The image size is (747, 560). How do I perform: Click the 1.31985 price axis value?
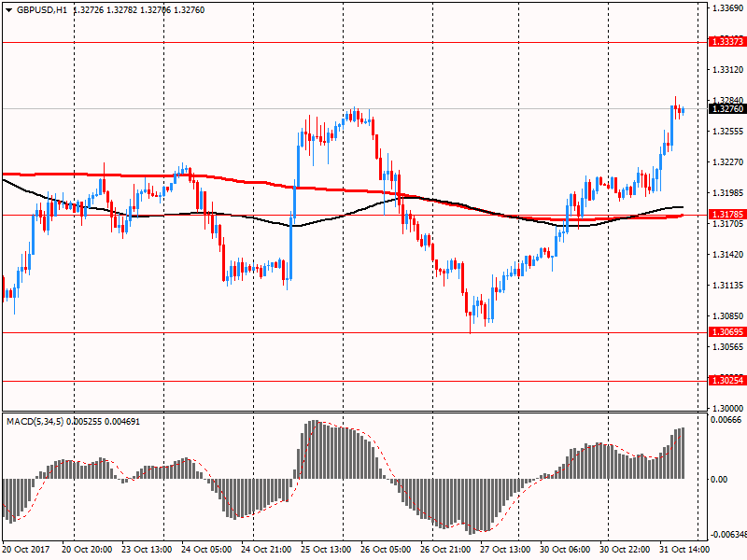click(x=727, y=193)
